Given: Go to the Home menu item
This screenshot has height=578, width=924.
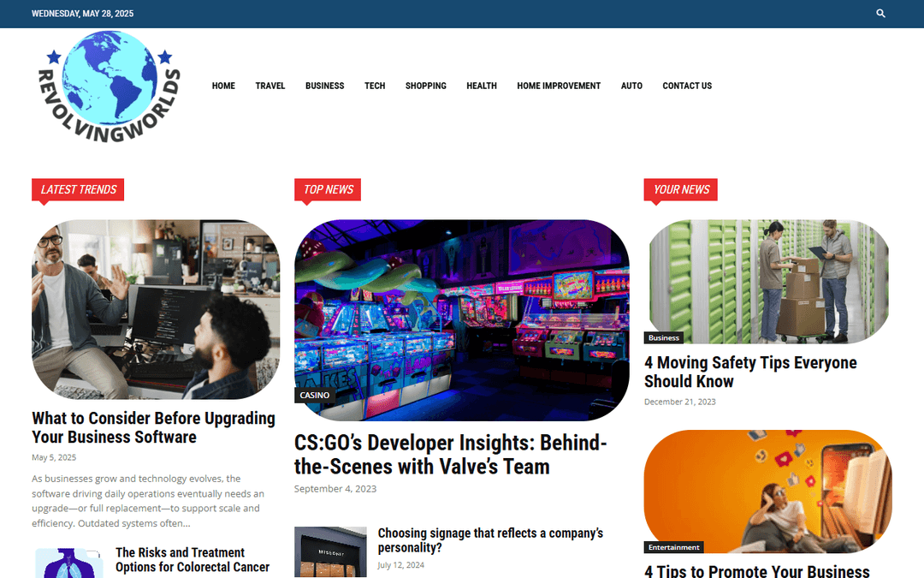Looking at the screenshot, I should (x=223, y=86).
